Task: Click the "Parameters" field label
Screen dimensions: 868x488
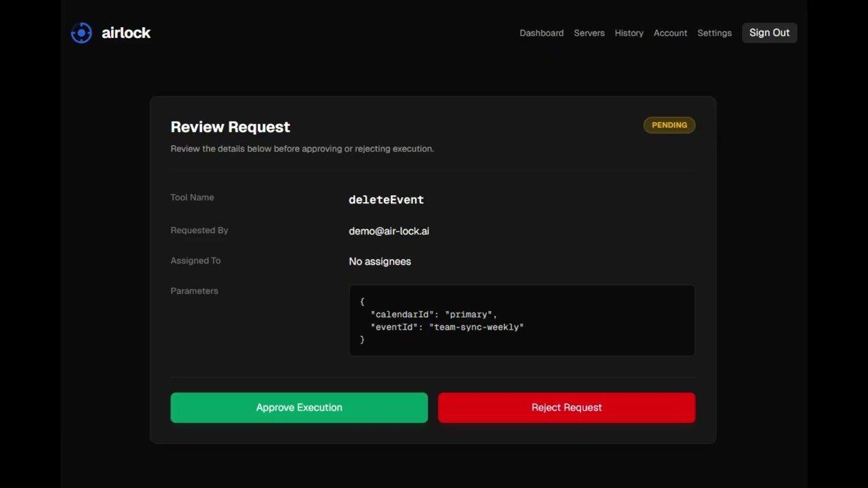Action: 194,291
